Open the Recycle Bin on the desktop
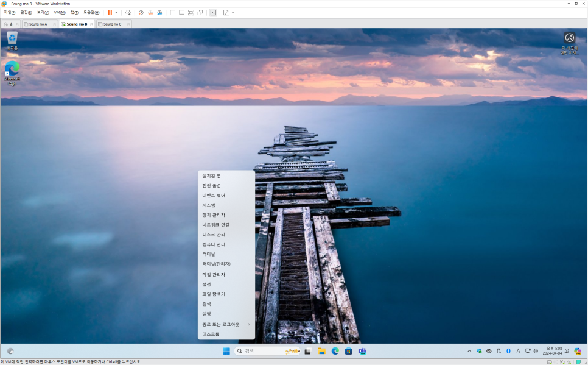Image resolution: width=588 pixels, height=365 pixels. point(12,38)
